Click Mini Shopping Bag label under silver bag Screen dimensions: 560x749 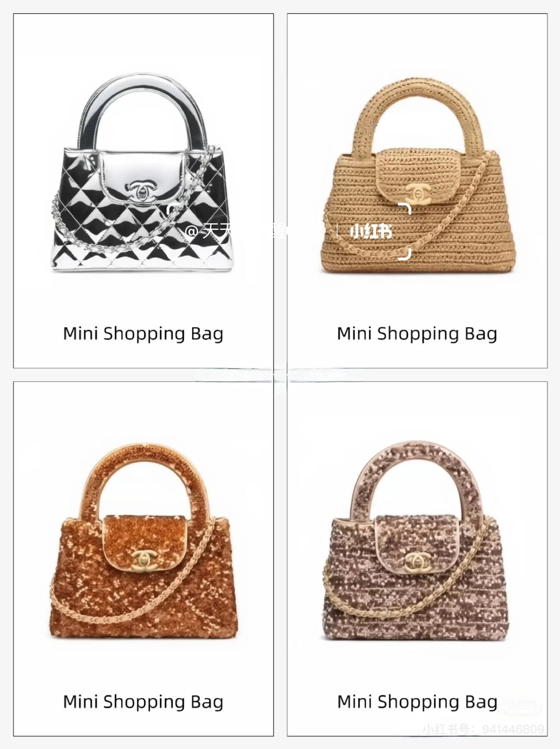click(143, 334)
